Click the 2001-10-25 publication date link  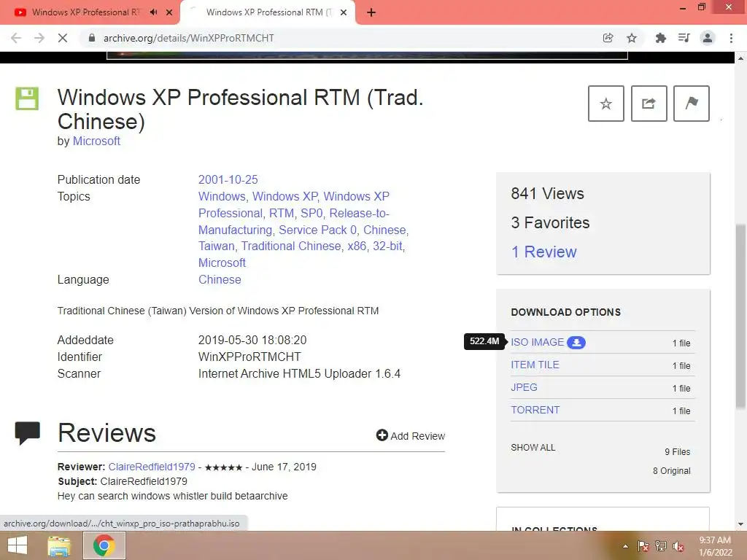point(228,179)
